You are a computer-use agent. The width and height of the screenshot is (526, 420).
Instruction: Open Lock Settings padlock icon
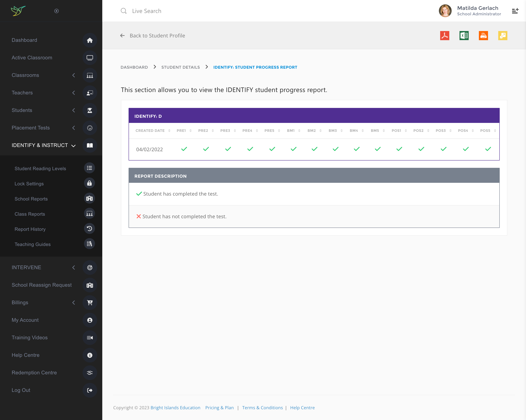tap(89, 183)
